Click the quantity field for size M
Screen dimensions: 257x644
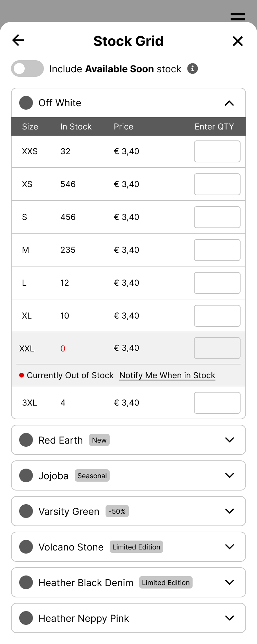(x=217, y=250)
